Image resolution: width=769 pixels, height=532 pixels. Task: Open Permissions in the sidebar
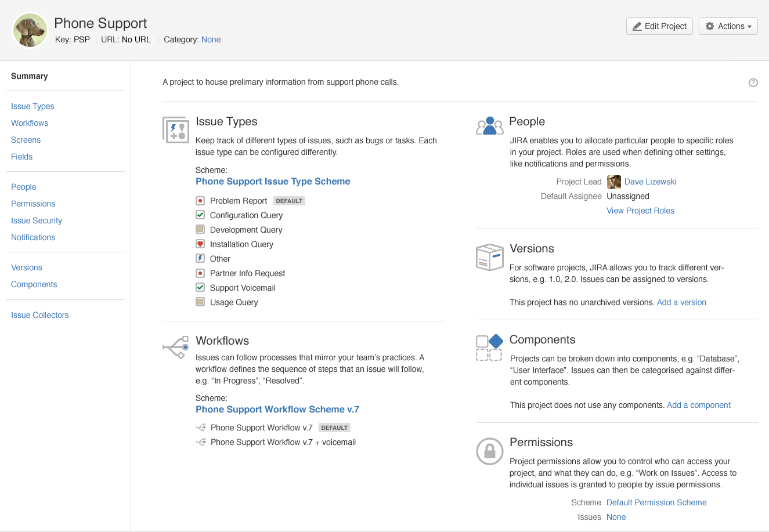pos(33,204)
